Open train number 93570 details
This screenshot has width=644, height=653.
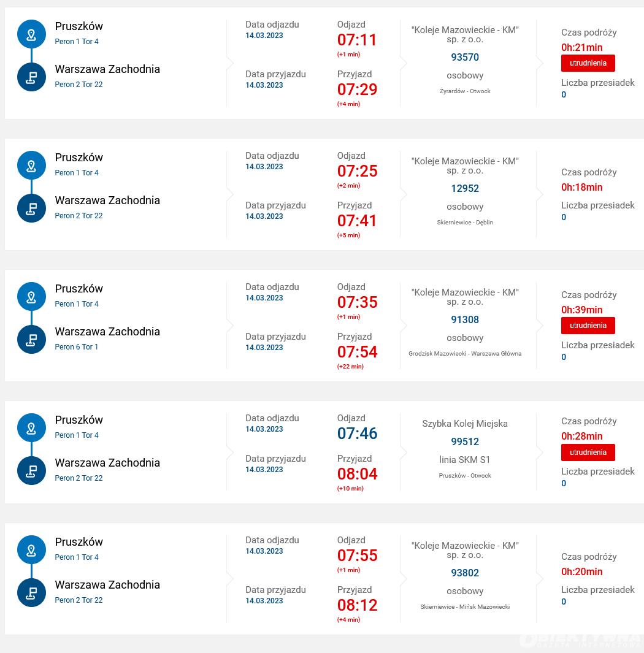[x=465, y=57]
